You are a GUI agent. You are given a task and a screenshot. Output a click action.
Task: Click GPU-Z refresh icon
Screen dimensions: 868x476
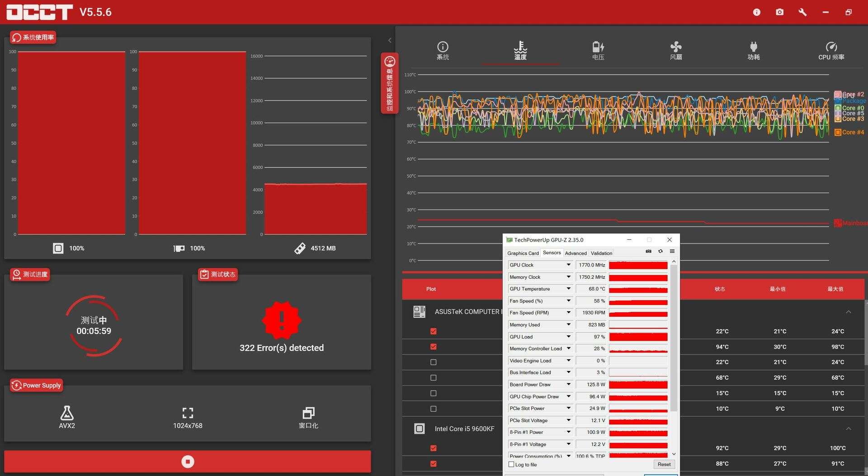coord(660,252)
